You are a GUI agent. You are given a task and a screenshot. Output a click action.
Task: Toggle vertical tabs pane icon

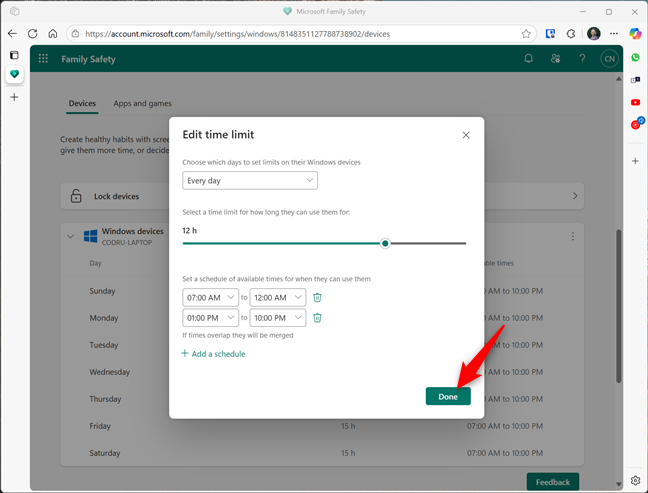click(x=14, y=55)
